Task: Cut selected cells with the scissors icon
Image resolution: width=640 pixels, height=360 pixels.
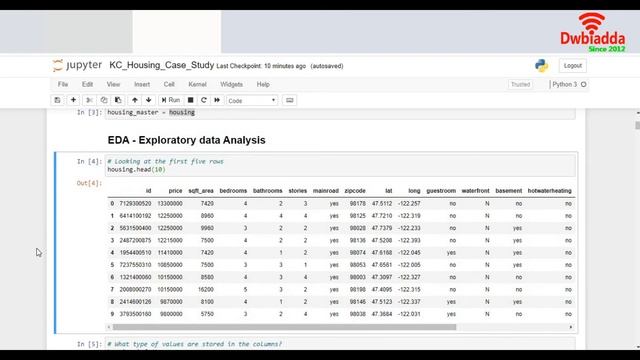Action: coord(89,100)
